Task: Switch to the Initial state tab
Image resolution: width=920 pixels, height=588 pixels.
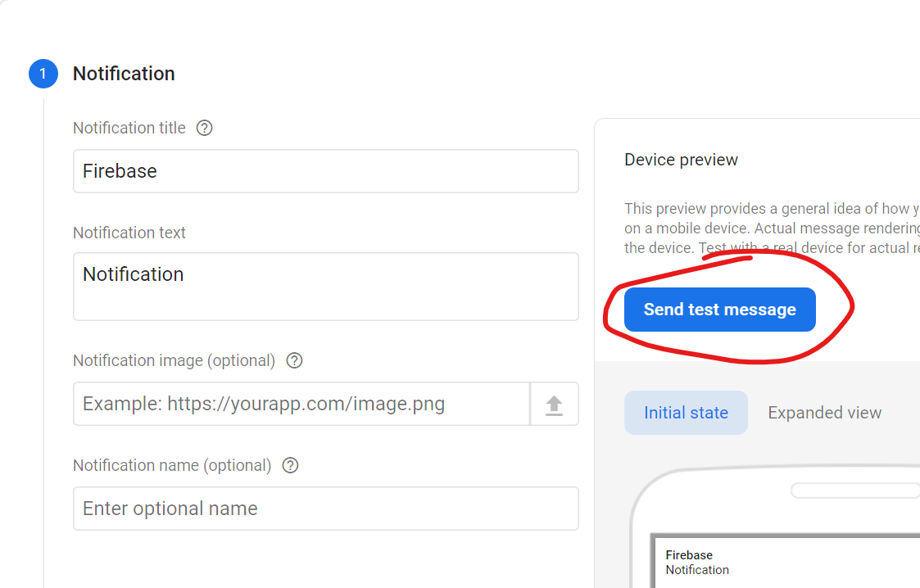Action: click(x=686, y=413)
